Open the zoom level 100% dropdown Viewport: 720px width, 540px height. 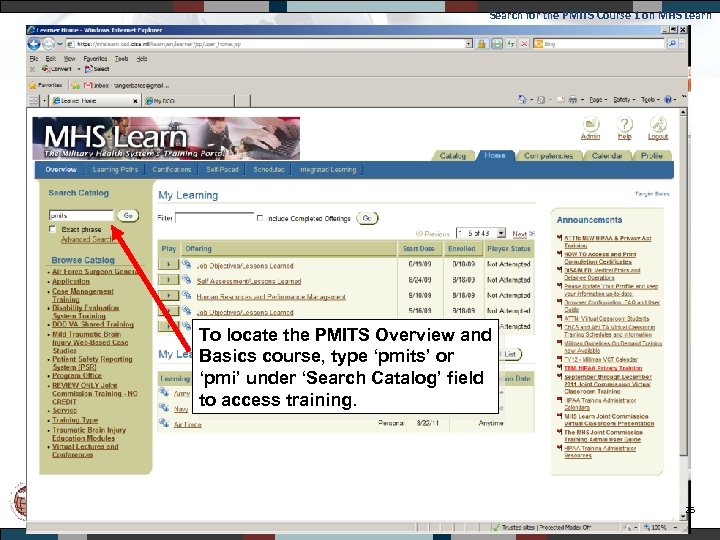[676, 528]
